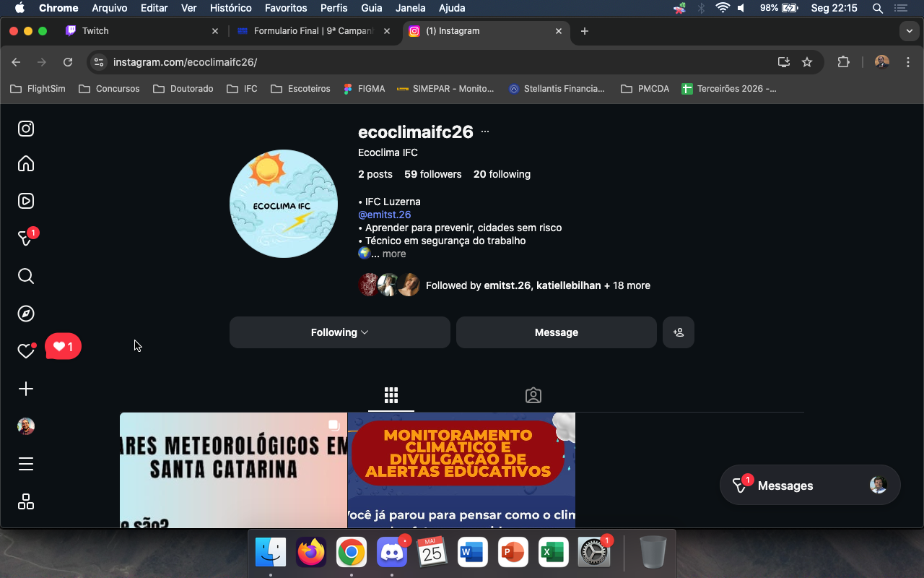Click the similar accounts add-person button
Screen dimensions: 924x578
tap(679, 332)
